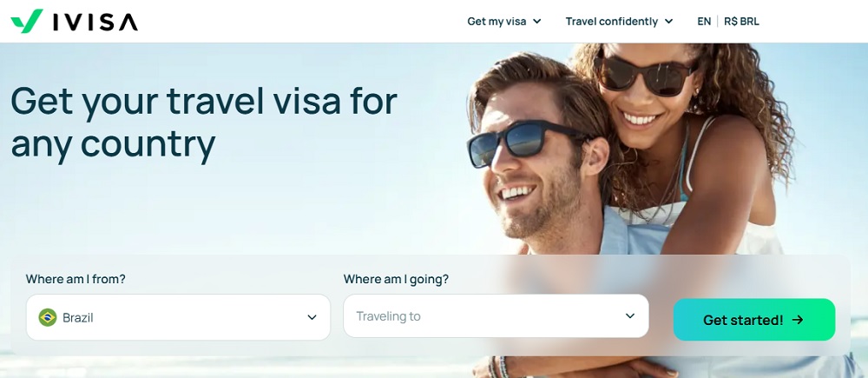Expand the arrow in Where am I from

[x=312, y=317]
